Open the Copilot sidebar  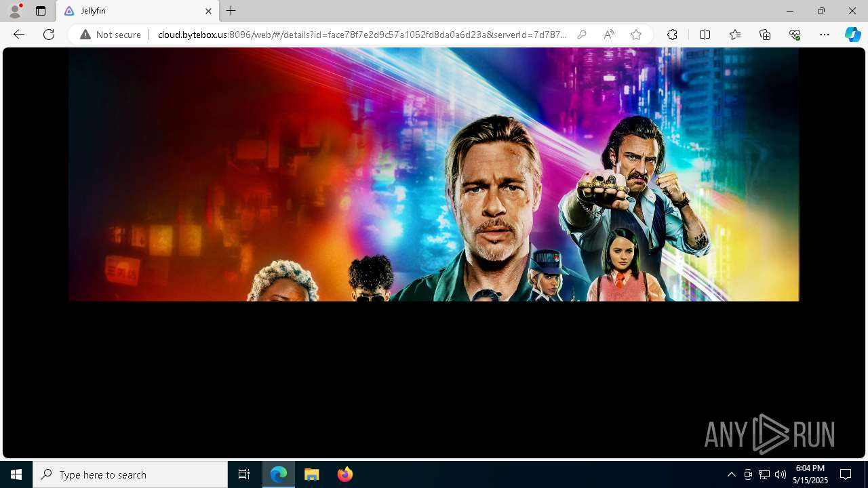852,35
